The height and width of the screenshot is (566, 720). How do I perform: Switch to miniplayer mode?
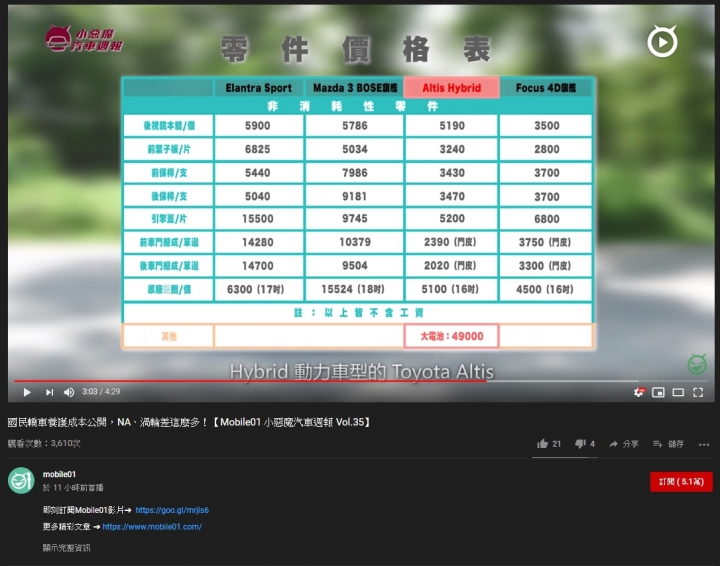point(658,392)
